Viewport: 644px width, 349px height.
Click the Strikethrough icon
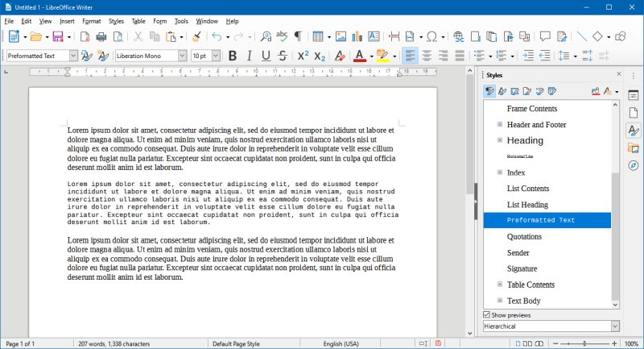(282, 56)
